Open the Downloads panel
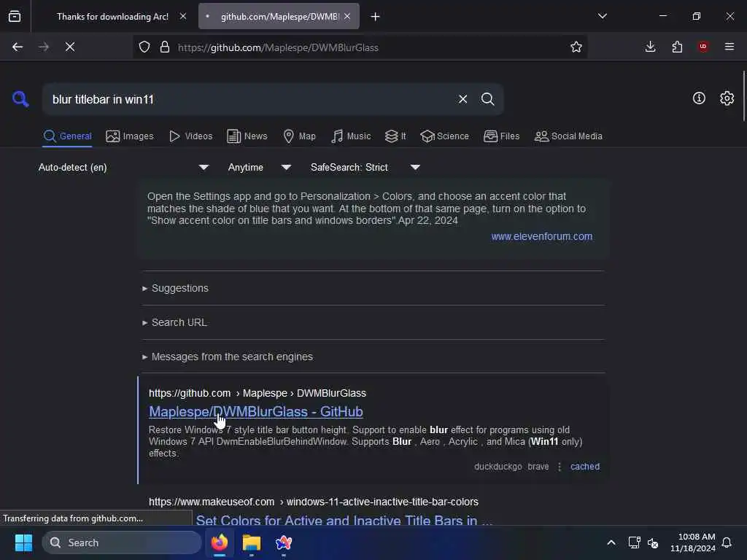Viewport: 747px width, 560px height. (650, 47)
